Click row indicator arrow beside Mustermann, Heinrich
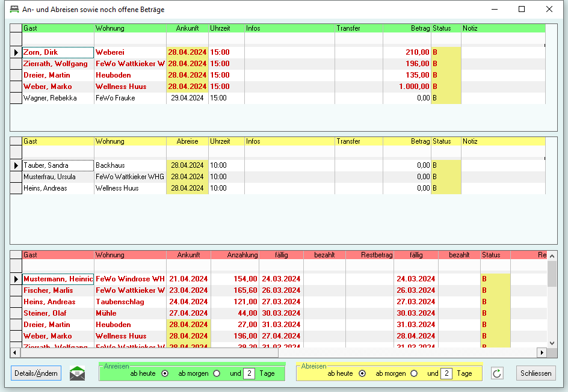This screenshot has height=392, width=568. coord(16,279)
